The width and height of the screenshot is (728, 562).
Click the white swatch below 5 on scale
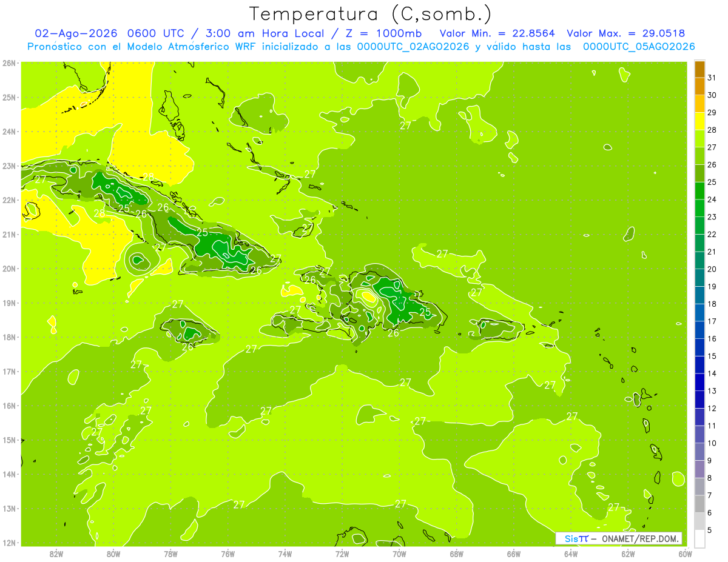coord(699,538)
